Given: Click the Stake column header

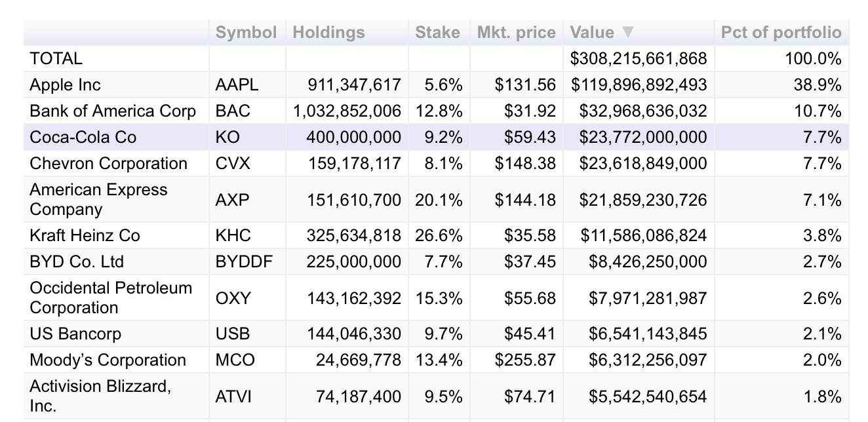Looking at the screenshot, I should pos(437,32).
